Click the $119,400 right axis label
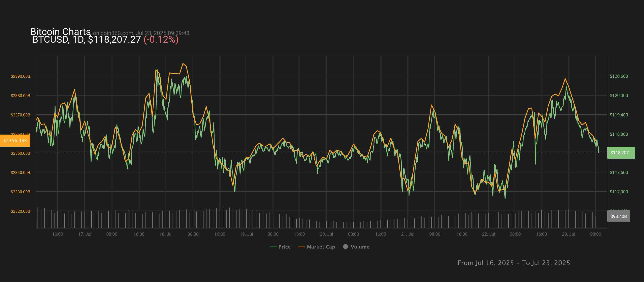Viewport: 644px width, 282px height. (619, 115)
